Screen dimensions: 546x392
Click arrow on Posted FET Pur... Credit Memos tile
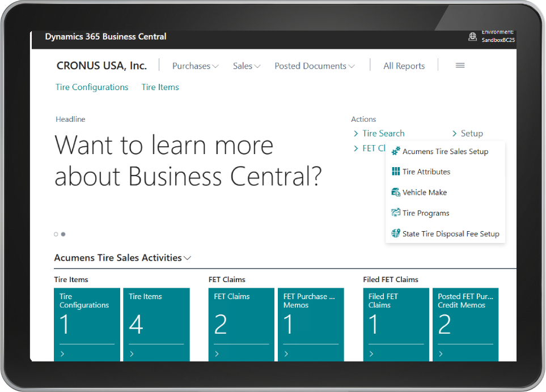click(441, 353)
